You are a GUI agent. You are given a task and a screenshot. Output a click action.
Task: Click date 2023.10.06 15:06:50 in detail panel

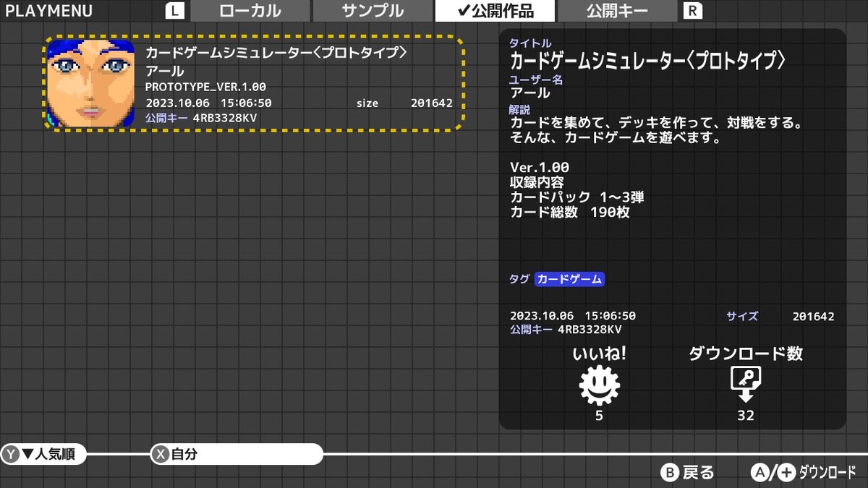pos(573,316)
